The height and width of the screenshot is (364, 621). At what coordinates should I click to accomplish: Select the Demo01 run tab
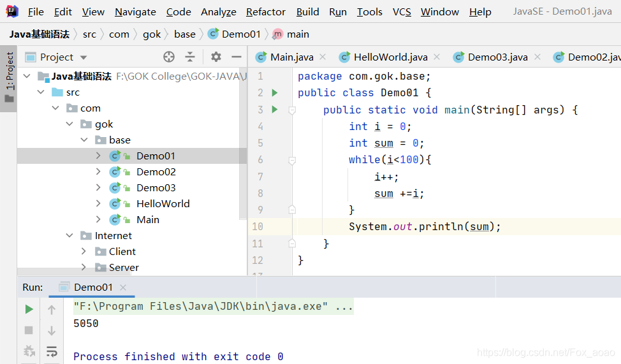[x=92, y=287]
